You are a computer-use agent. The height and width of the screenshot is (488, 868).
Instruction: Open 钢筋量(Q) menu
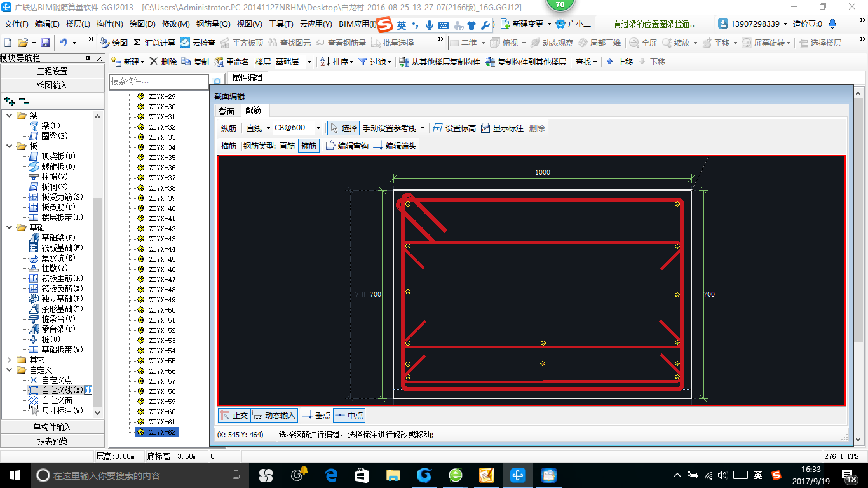[213, 24]
